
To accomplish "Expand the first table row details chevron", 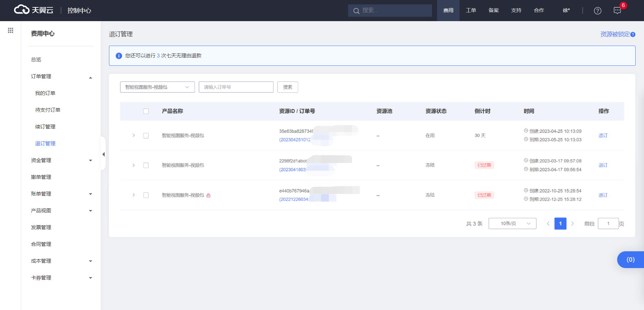I will pyautogui.click(x=133, y=136).
